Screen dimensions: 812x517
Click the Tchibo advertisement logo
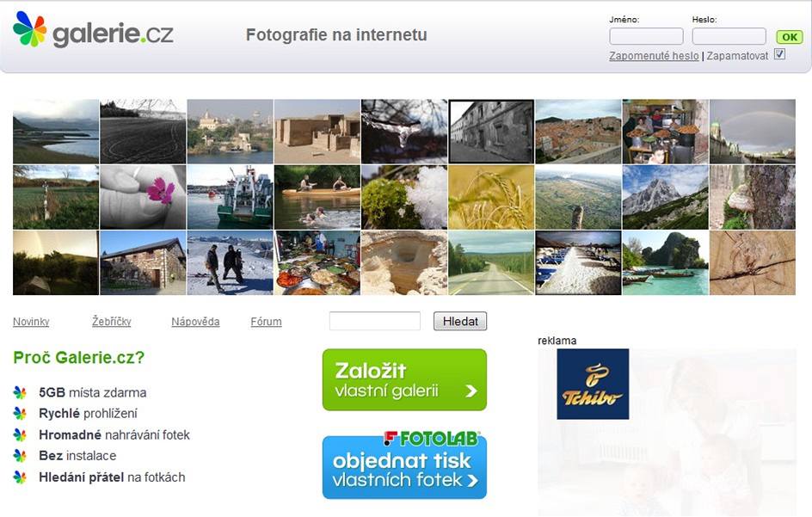click(593, 384)
